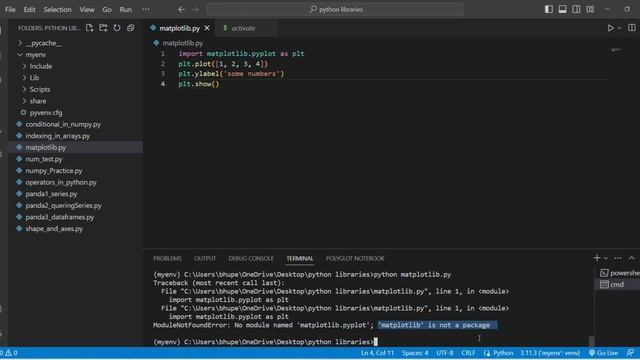Expand the Scripts folder
This screenshot has height=360, width=640.
pyautogui.click(x=40, y=89)
